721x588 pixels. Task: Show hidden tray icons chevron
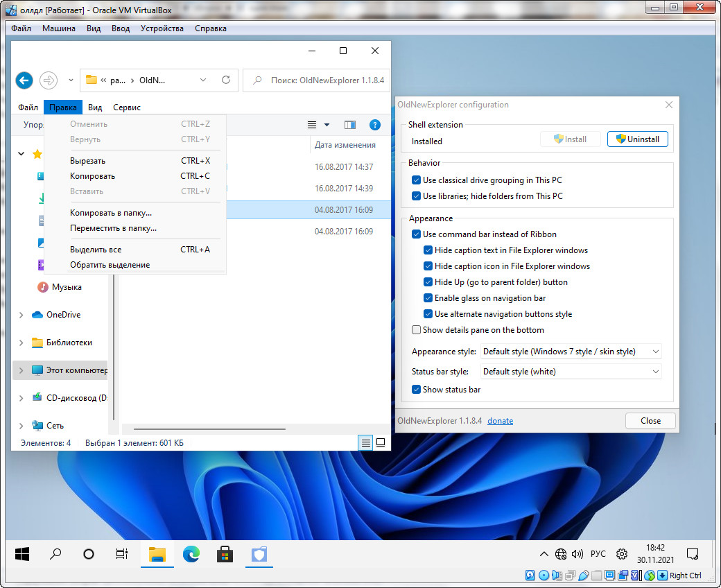544,554
